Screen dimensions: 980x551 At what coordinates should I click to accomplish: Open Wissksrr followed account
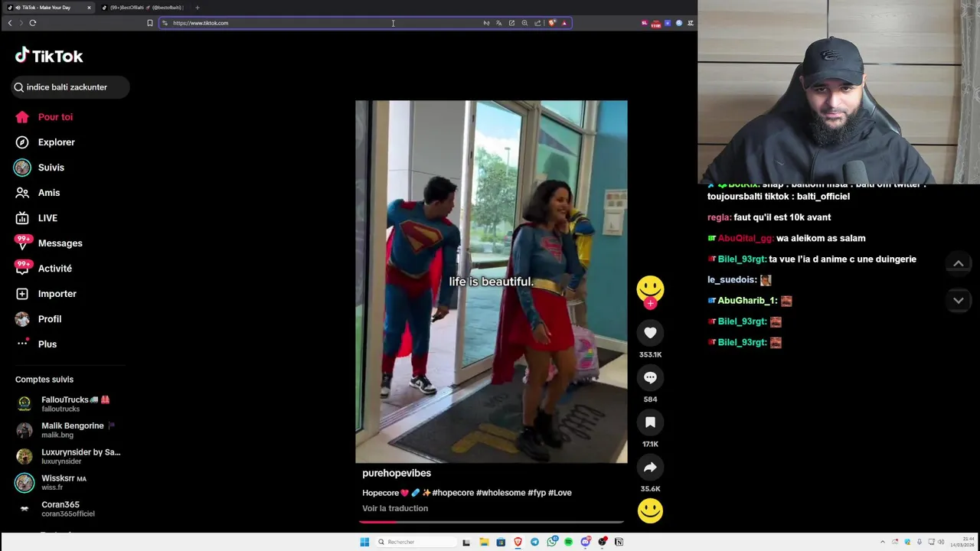pyautogui.click(x=52, y=482)
